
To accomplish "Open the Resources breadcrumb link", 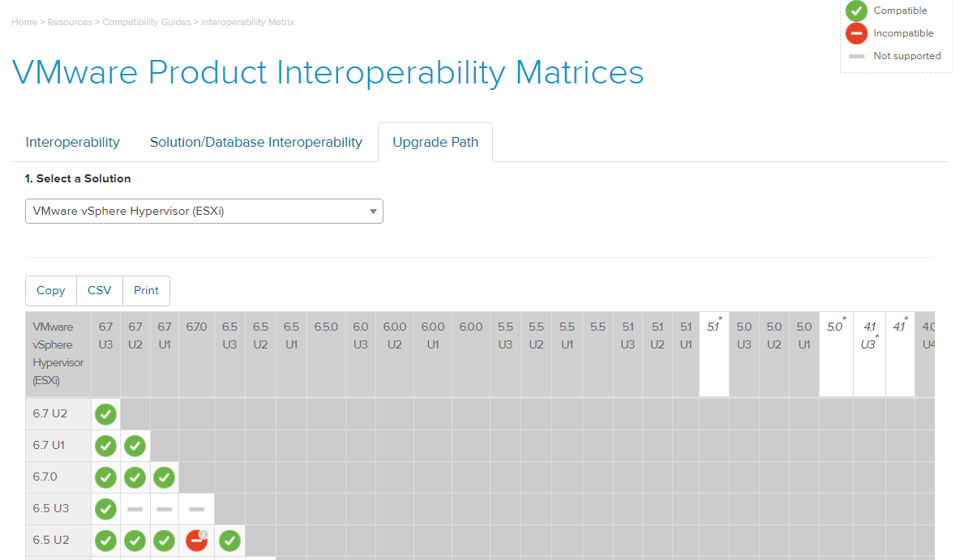I will tap(70, 22).
